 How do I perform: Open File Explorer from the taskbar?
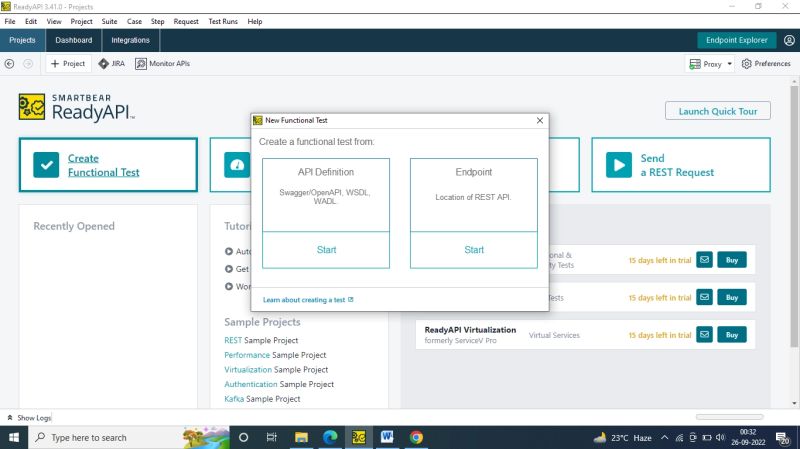tap(302, 438)
